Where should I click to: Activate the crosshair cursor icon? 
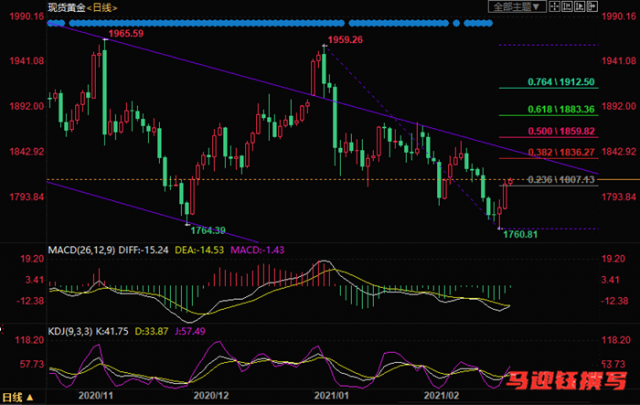pyautogui.click(x=554, y=7)
